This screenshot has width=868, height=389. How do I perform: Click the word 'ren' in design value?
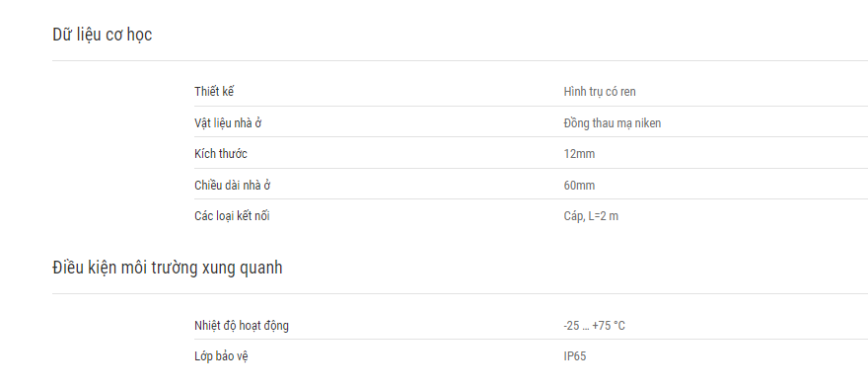628,92
